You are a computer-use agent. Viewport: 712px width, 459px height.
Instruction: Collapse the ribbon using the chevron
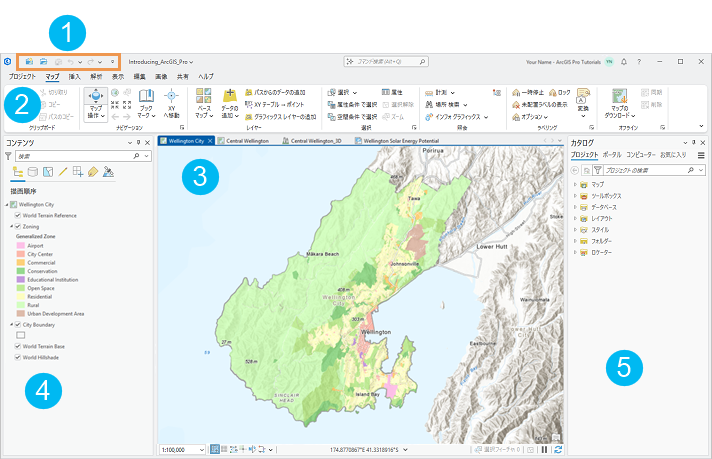701,126
